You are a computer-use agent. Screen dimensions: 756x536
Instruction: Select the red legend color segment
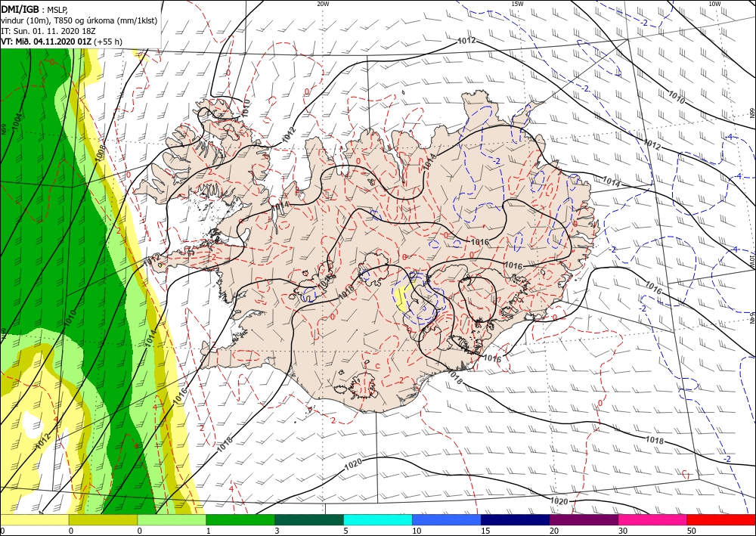click(x=721, y=519)
